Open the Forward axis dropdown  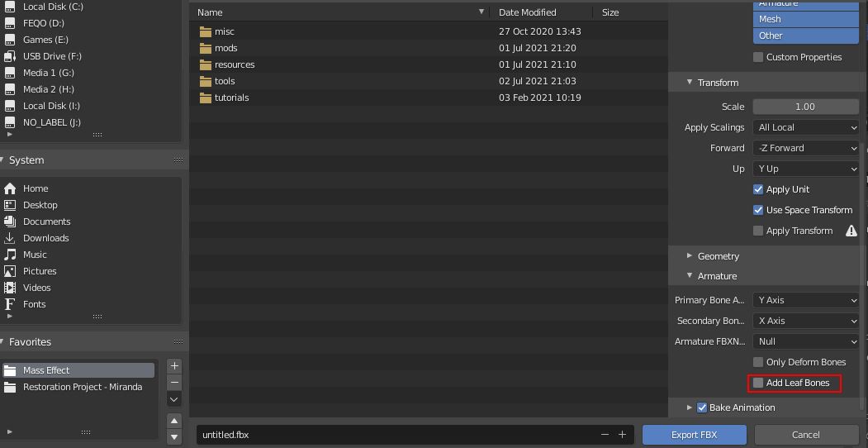coord(806,148)
